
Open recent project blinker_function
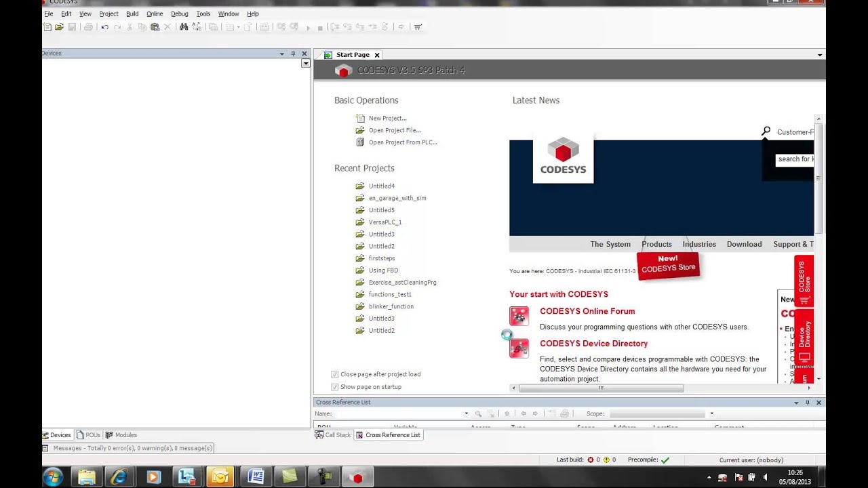pos(391,306)
